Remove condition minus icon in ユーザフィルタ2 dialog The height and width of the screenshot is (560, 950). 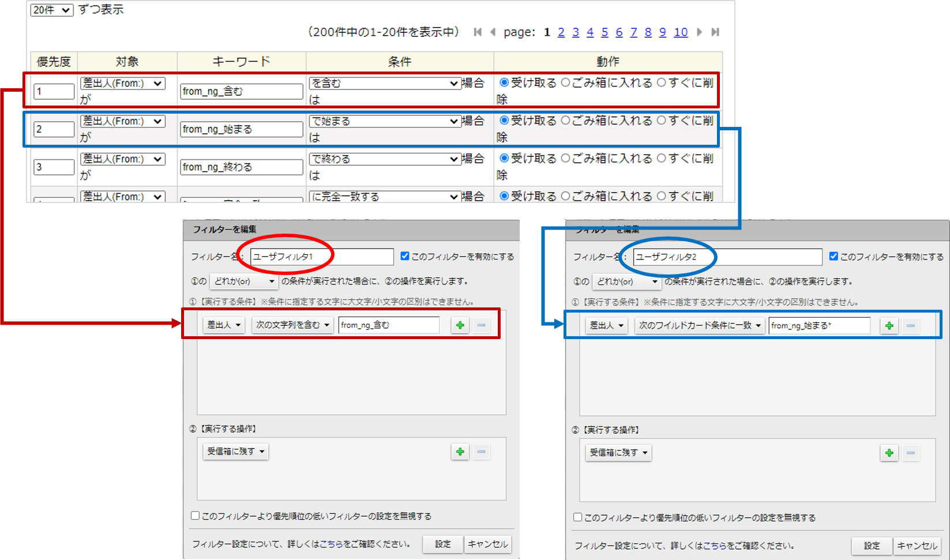click(x=910, y=326)
